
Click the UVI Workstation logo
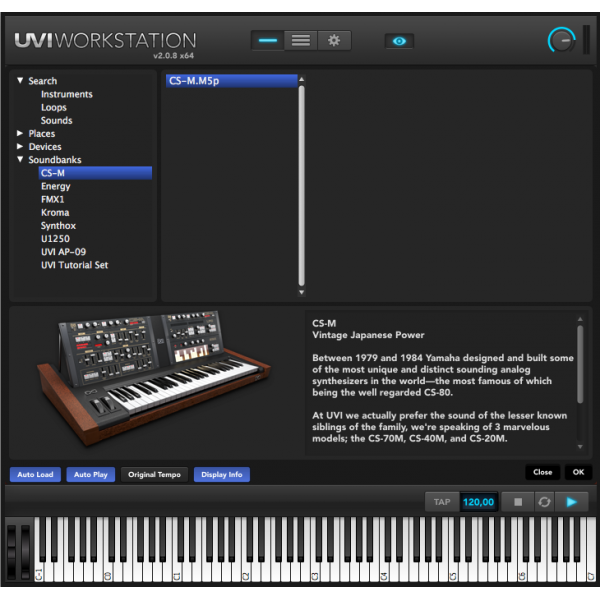[105, 41]
